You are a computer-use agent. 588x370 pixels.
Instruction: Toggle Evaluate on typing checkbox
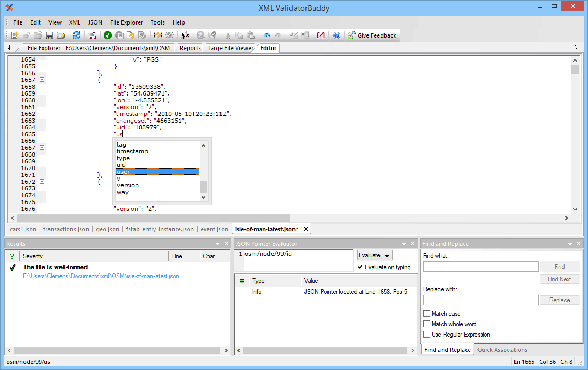[x=360, y=267]
